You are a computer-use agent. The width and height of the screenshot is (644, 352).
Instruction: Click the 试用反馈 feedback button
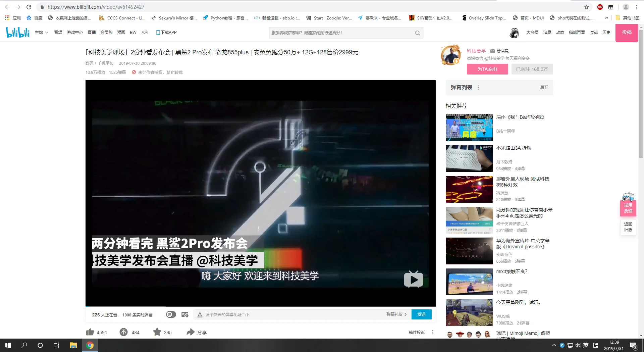pos(628,208)
